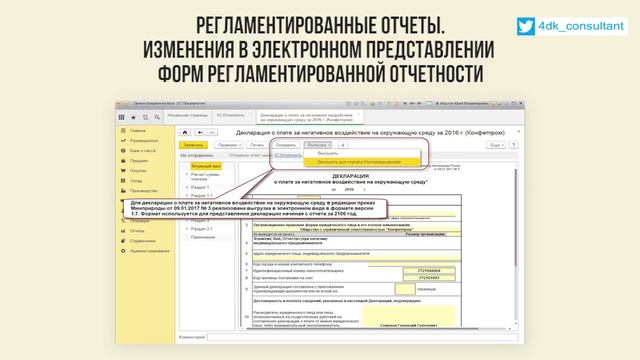The height and width of the screenshot is (360, 640).
Task: Click the Комментарий input field
Action: pyautogui.click(x=362, y=337)
